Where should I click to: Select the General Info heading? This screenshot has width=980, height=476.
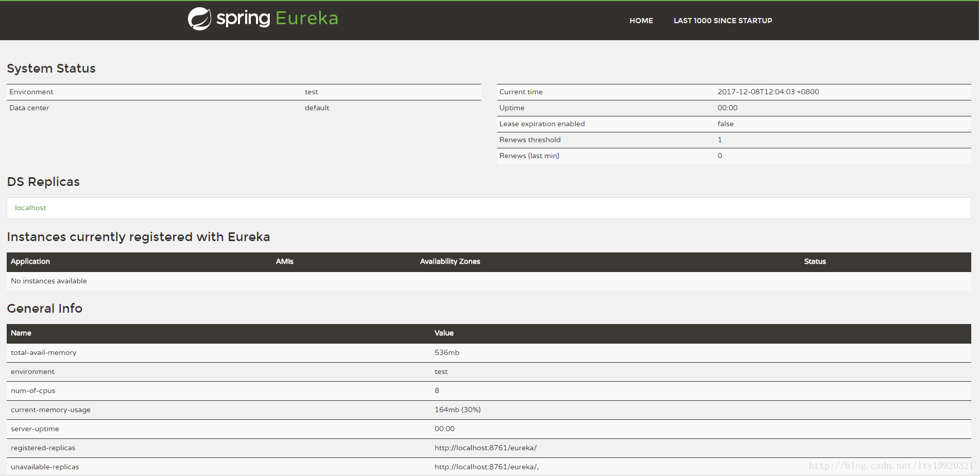[45, 309]
